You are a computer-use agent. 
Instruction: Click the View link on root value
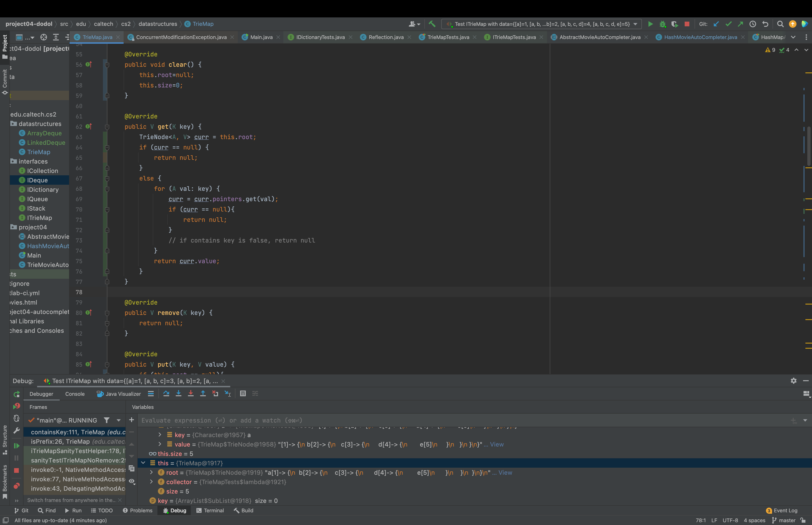[505, 473]
